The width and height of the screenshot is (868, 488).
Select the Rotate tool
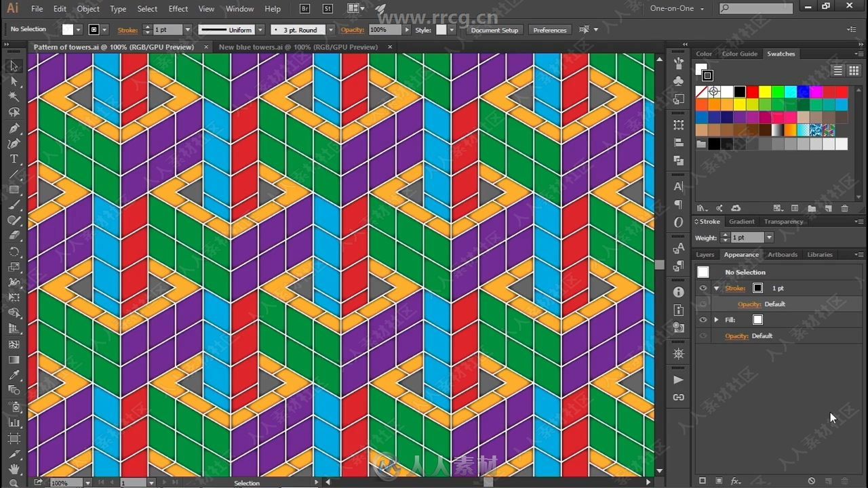tap(14, 251)
